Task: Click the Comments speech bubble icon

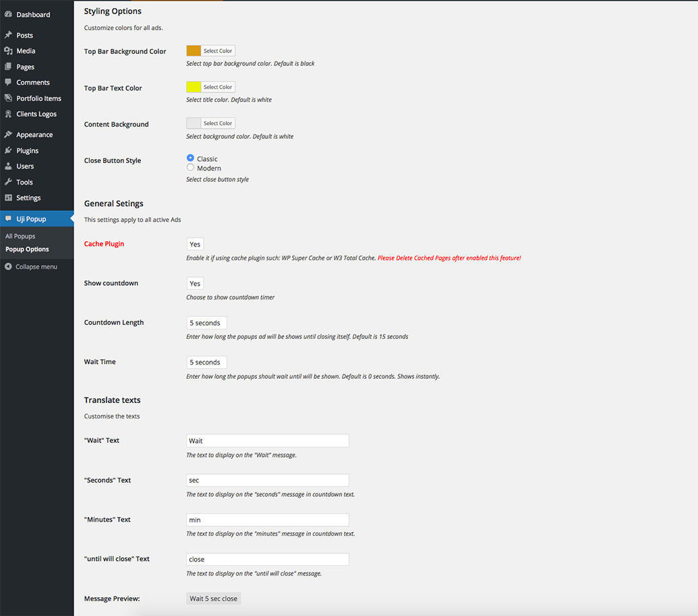Action: [x=8, y=82]
